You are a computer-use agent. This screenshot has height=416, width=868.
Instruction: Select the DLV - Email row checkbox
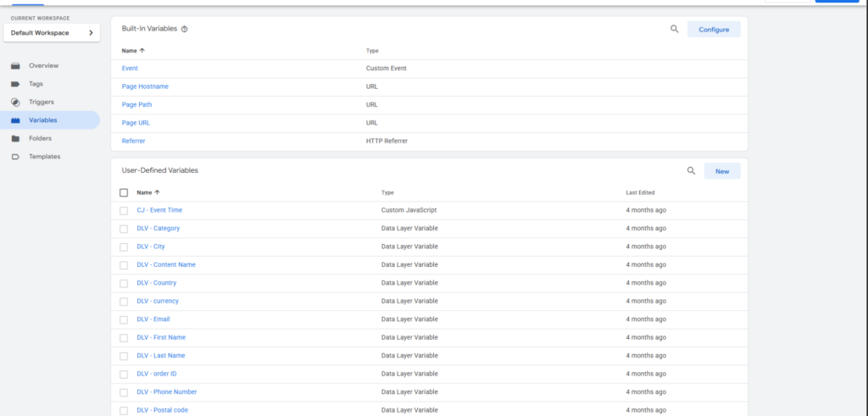point(124,319)
